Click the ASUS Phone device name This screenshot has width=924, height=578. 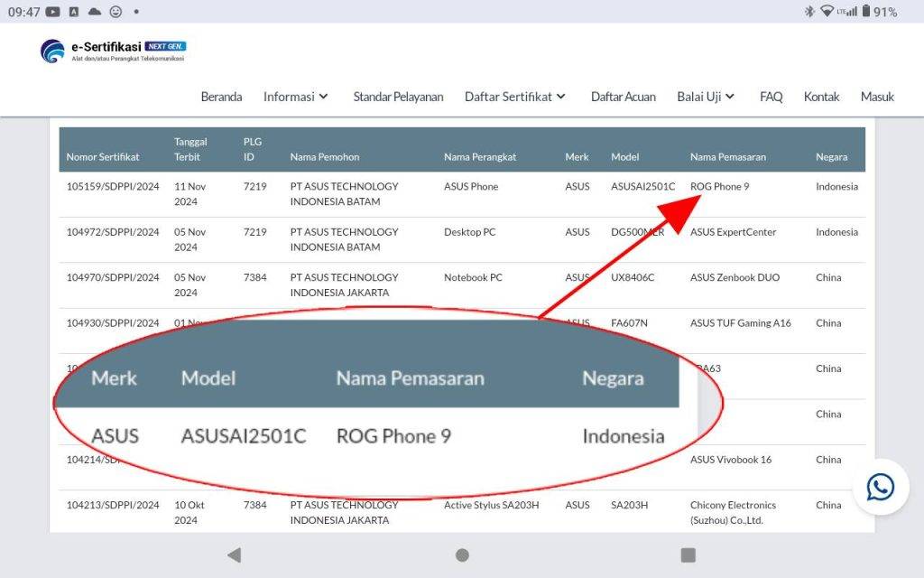pyautogui.click(x=471, y=186)
